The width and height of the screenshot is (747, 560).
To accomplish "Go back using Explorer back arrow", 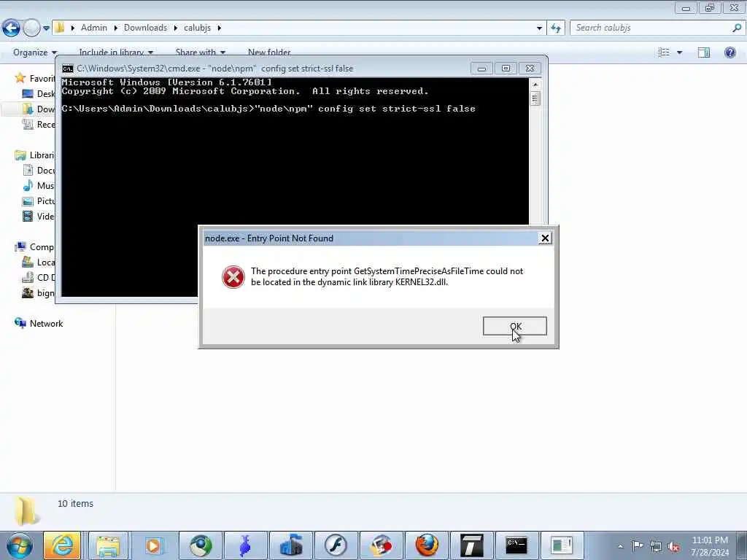I will [x=11, y=28].
